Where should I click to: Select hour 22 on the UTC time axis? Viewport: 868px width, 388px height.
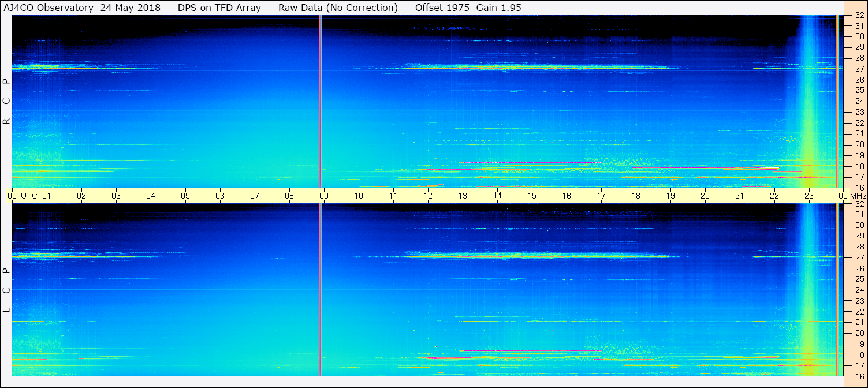[x=774, y=196]
